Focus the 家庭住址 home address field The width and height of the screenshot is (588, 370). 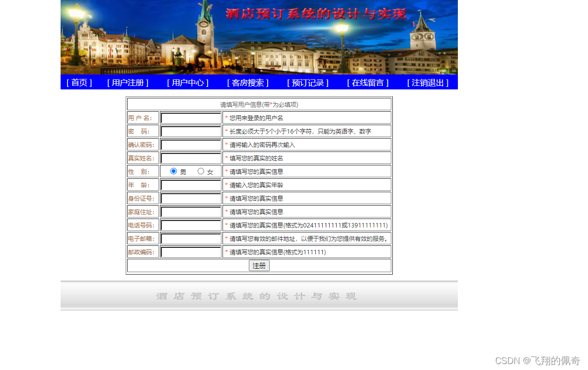[x=191, y=212]
